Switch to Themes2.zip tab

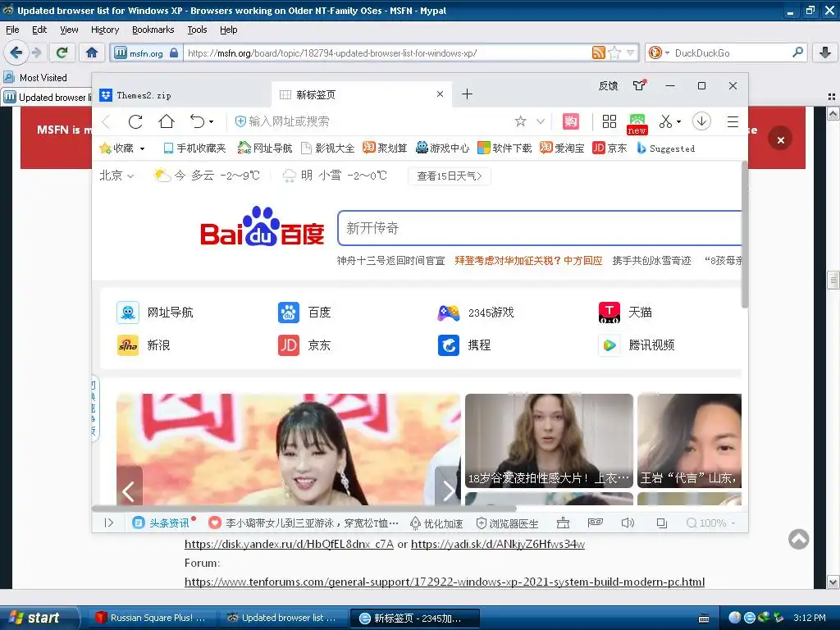click(182, 95)
